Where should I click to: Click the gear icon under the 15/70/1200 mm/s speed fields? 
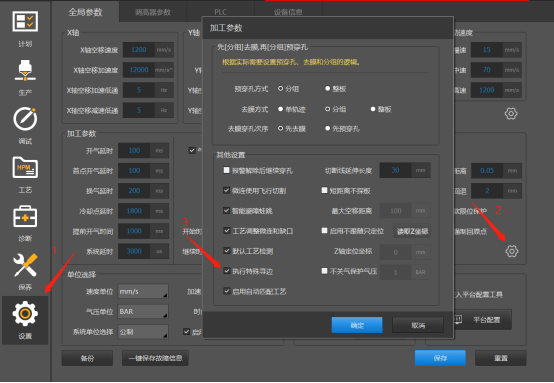(511, 113)
